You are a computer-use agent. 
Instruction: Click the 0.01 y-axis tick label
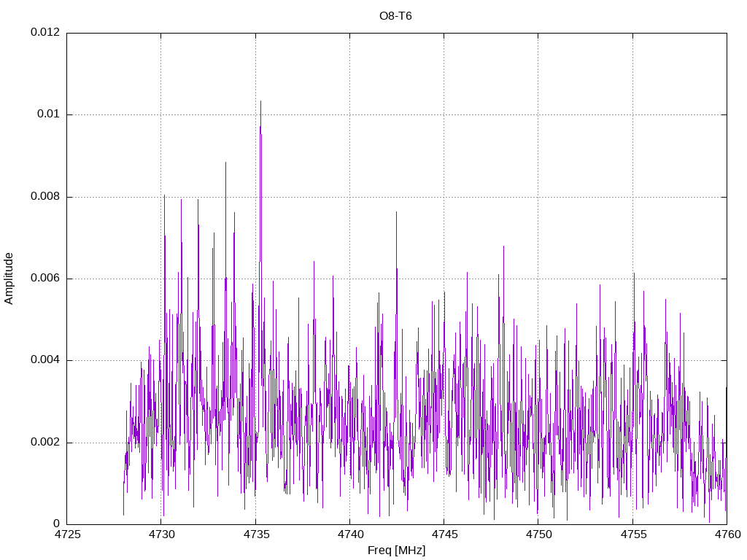coord(49,114)
